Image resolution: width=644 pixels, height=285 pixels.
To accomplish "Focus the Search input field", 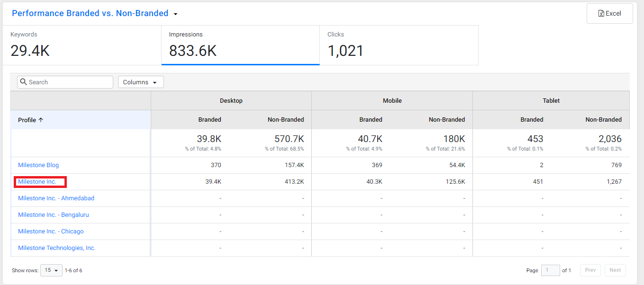I will [65, 82].
